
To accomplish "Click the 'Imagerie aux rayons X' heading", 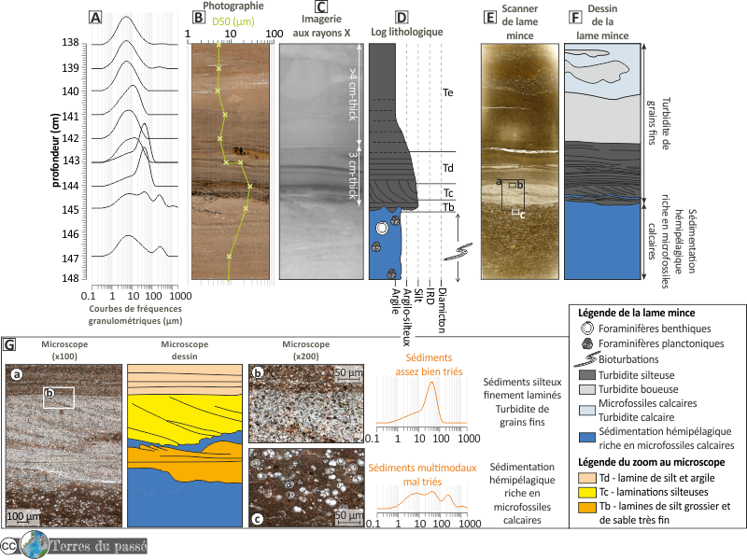I will 321,26.
